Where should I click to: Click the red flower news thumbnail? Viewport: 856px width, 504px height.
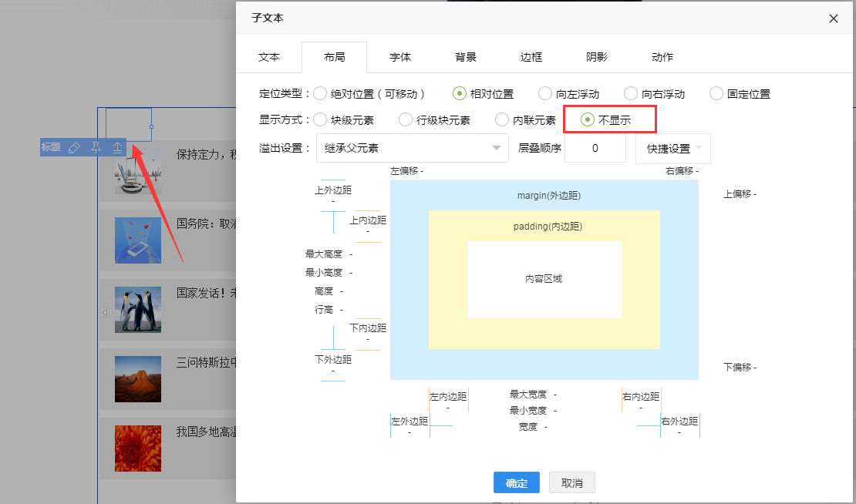click(x=138, y=448)
